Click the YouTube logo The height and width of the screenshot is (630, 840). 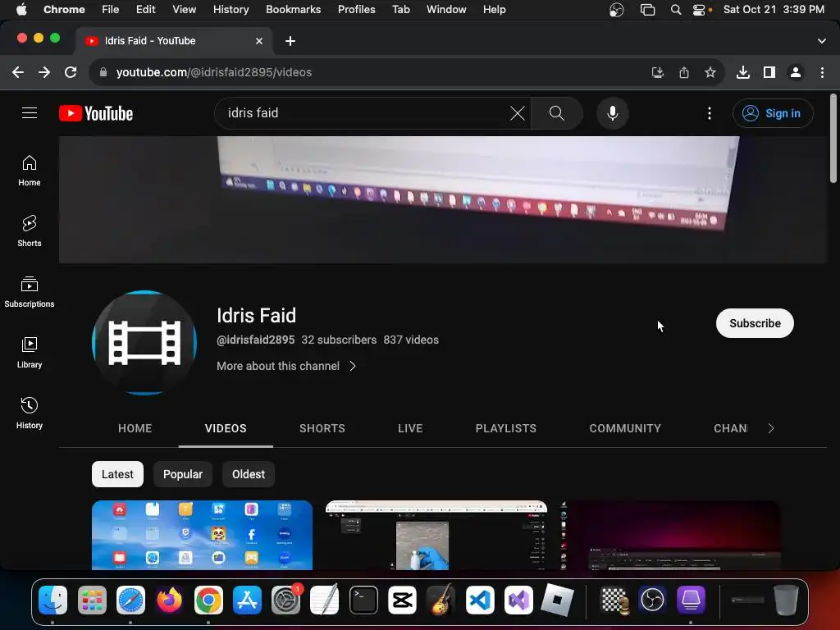96,113
